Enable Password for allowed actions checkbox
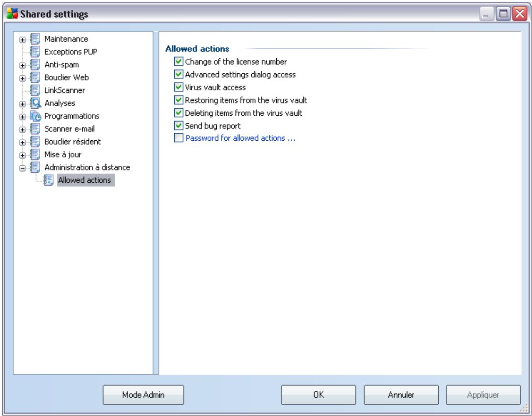 point(178,139)
